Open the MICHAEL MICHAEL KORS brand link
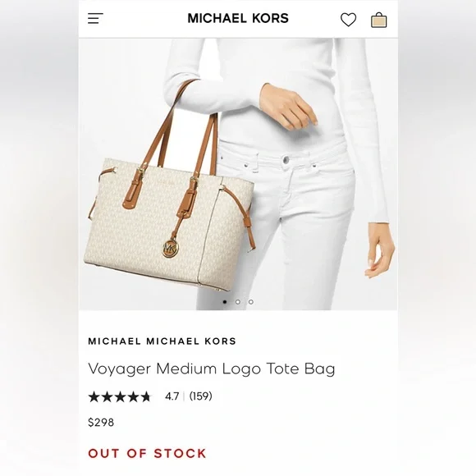 click(x=162, y=341)
